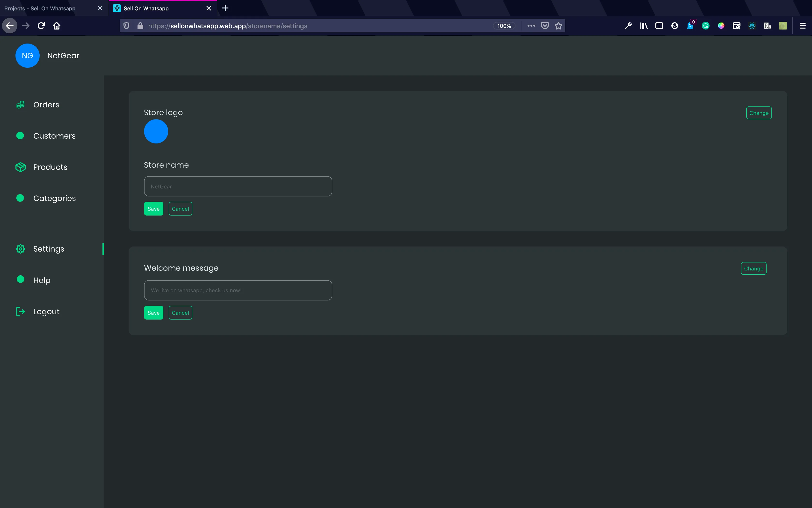This screenshot has width=812, height=508.
Task: Select Settings in the sidebar
Action: [49, 249]
